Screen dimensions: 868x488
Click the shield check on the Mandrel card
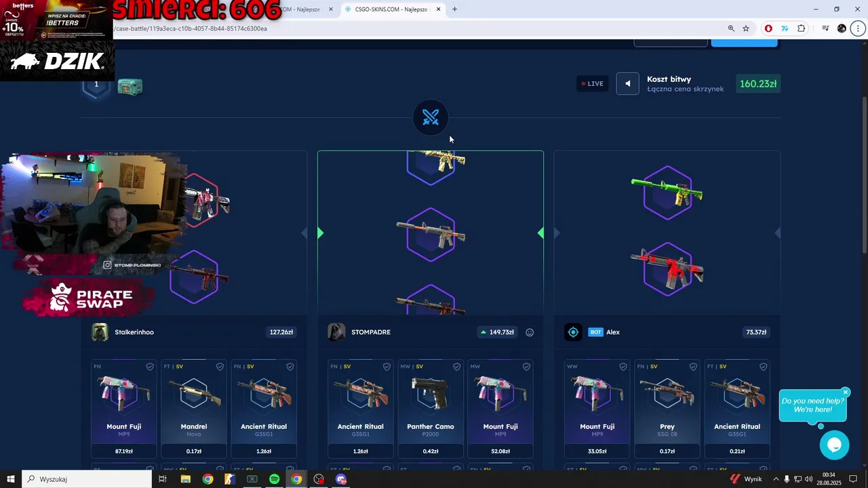tap(220, 367)
